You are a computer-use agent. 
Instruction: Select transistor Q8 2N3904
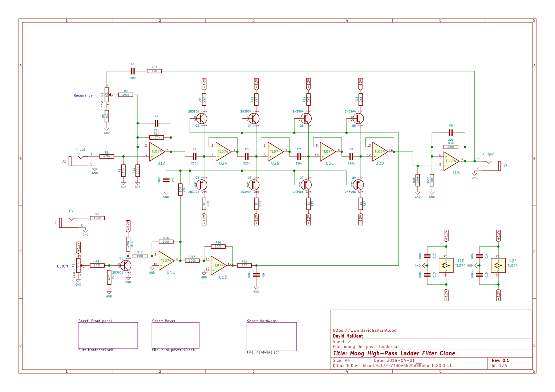pos(358,118)
